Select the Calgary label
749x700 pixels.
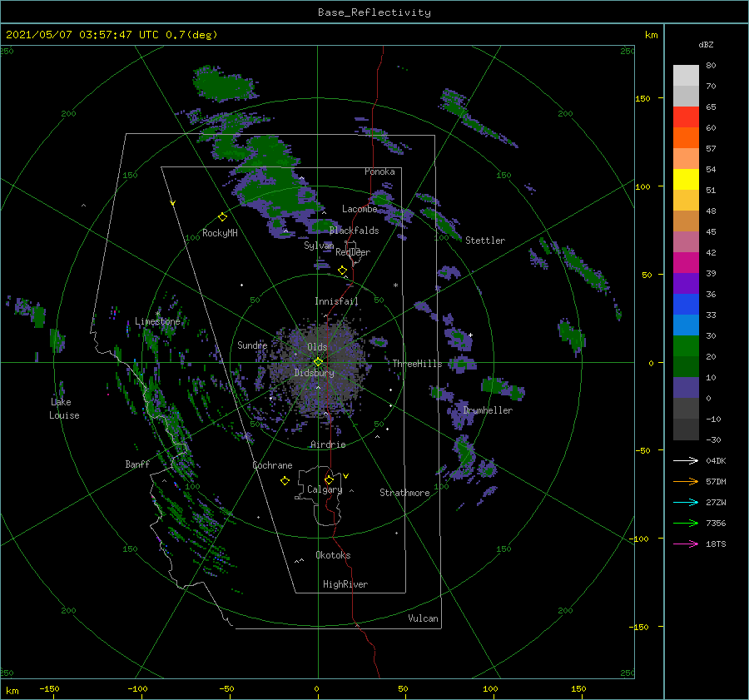pyautogui.click(x=325, y=489)
